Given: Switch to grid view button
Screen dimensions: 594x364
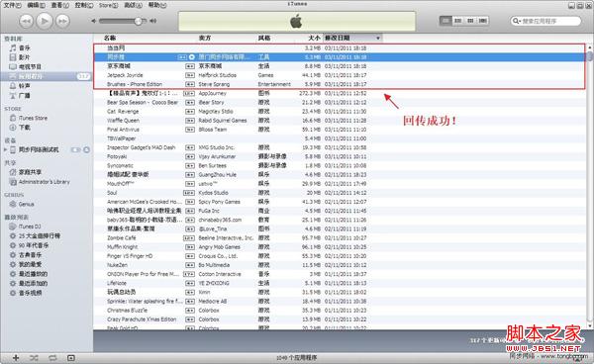Looking at the screenshot, I should (x=470, y=21).
